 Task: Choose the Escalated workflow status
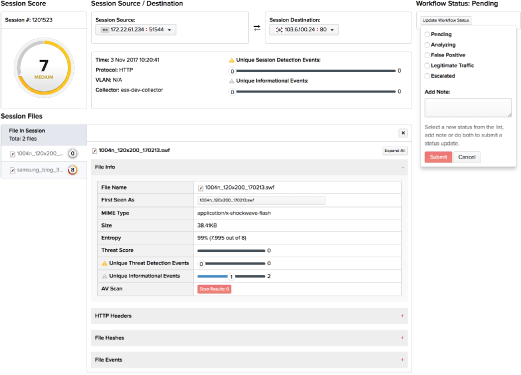427,76
